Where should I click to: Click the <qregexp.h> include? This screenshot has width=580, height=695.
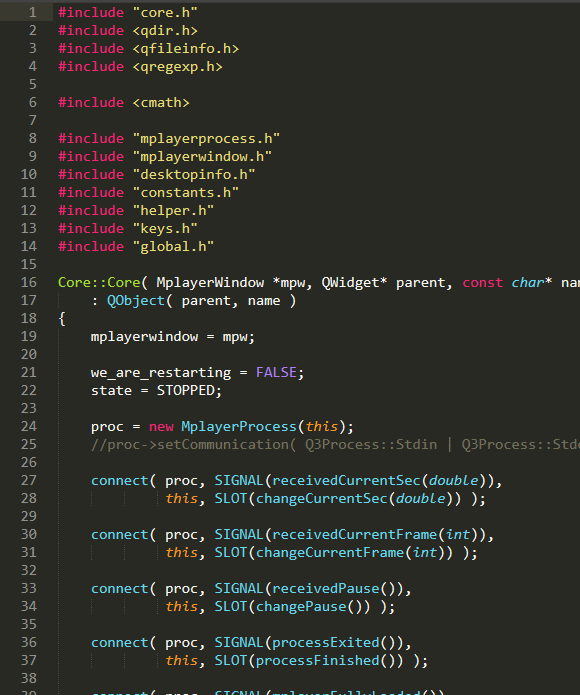[x=177, y=66]
